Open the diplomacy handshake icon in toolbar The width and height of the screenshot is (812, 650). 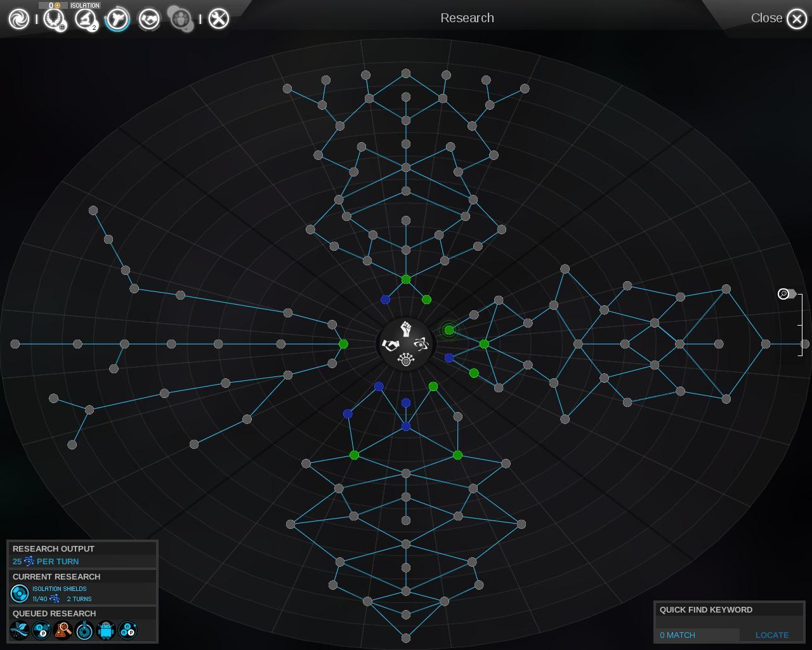tap(149, 19)
